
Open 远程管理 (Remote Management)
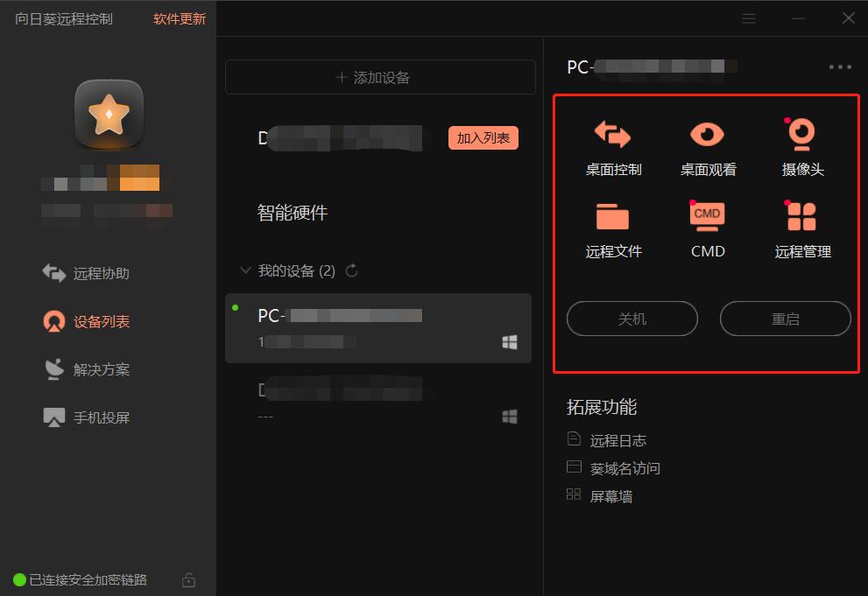click(801, 228)
